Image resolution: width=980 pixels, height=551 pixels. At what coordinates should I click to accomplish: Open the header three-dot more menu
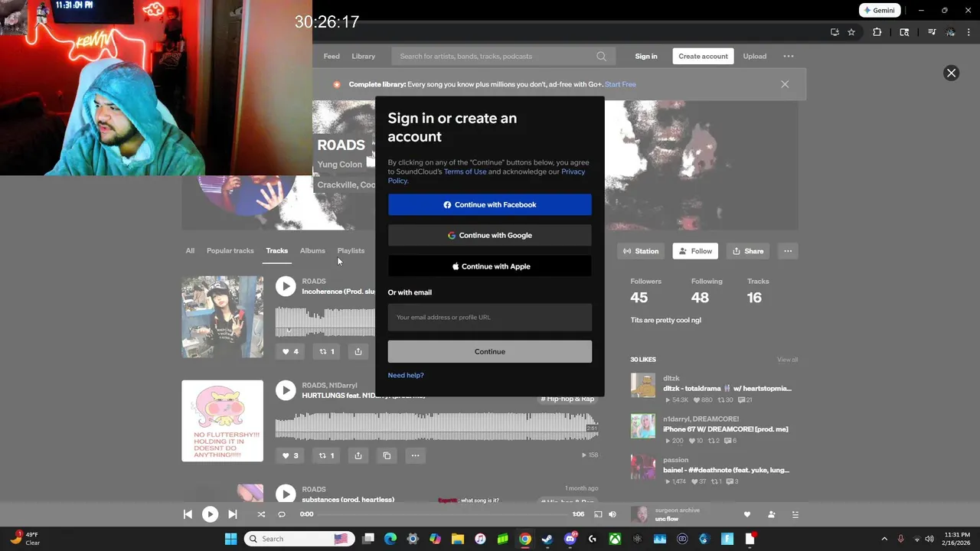pos(789,56)
